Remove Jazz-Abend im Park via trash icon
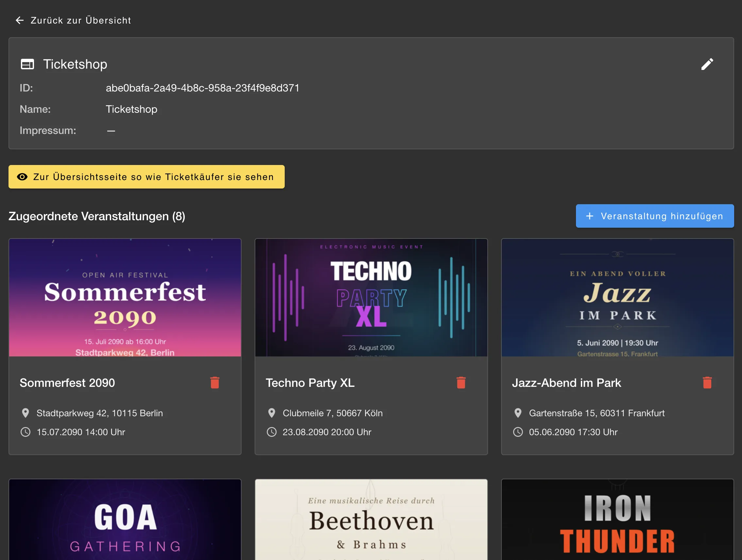 tap(707, 383)
